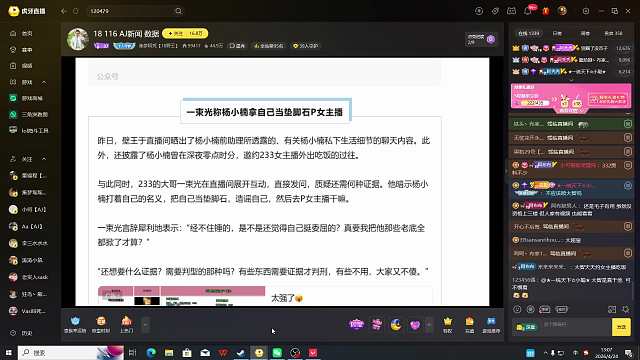Collapse the 游戏 section chevron
The height and width of the screenshot is (360, 640).
[44, 82]
